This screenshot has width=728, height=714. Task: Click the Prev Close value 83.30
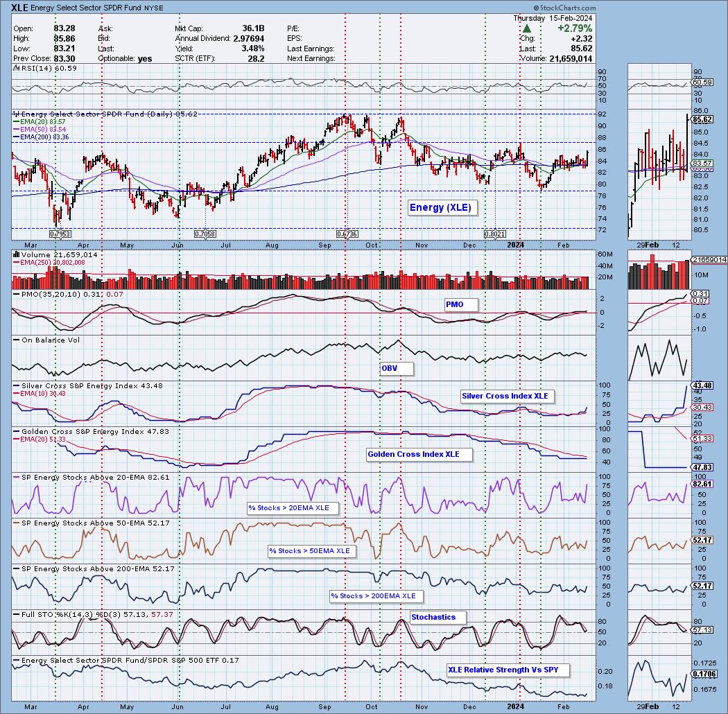(64, 58)
